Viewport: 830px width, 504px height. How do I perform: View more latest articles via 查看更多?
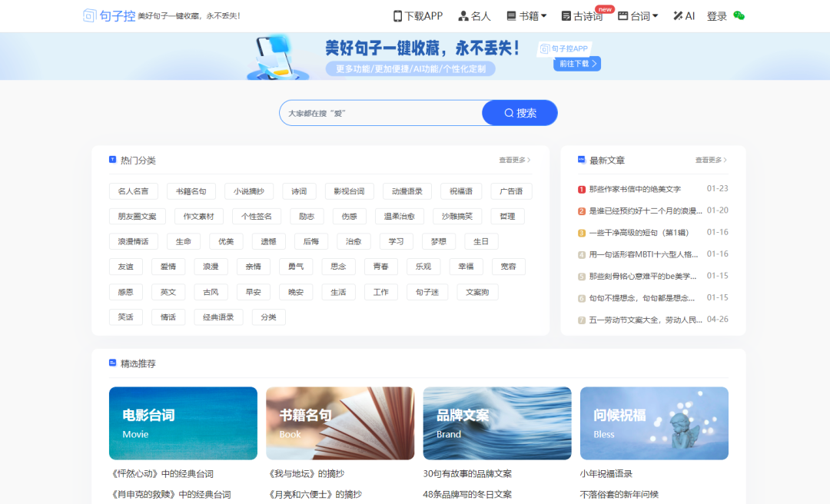(711, 160)
